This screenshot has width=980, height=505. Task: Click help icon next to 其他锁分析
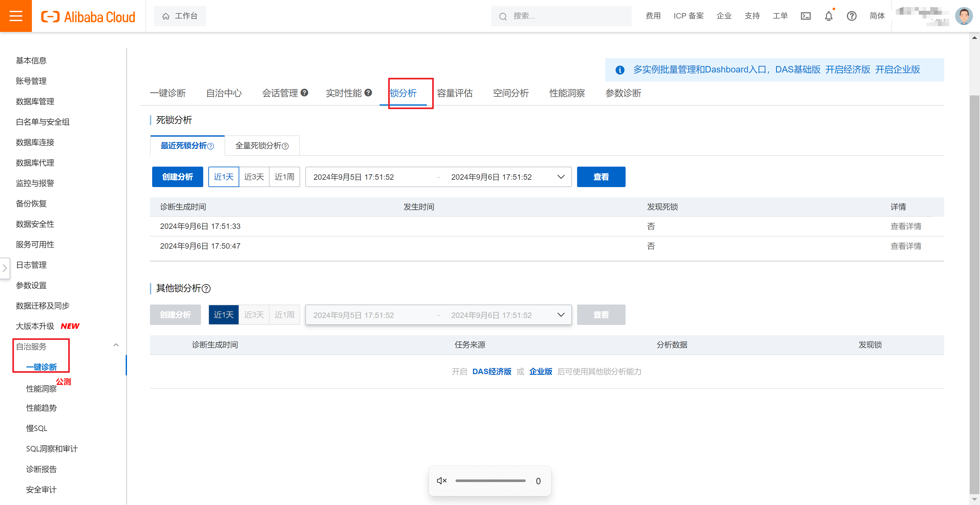tap(206, 289)
